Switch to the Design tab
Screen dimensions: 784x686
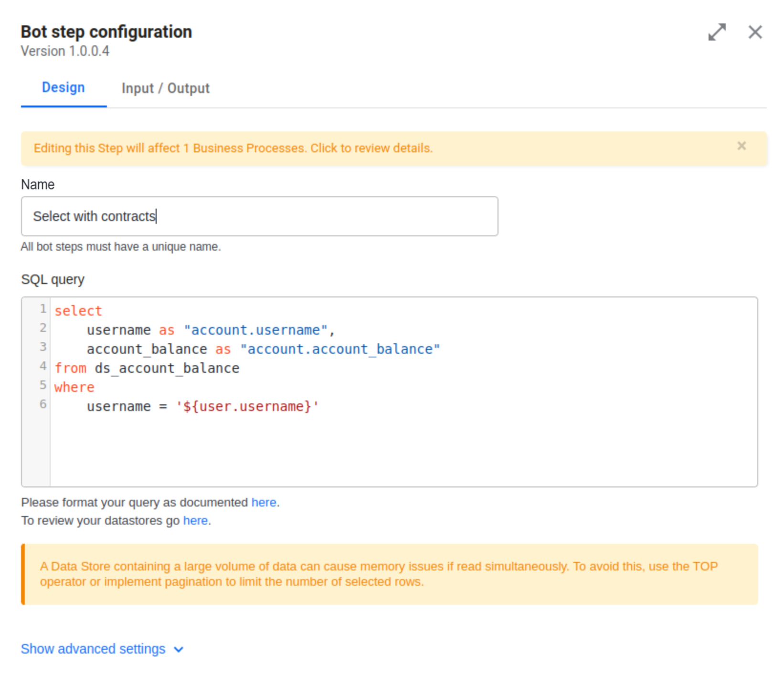coord(64,88)
